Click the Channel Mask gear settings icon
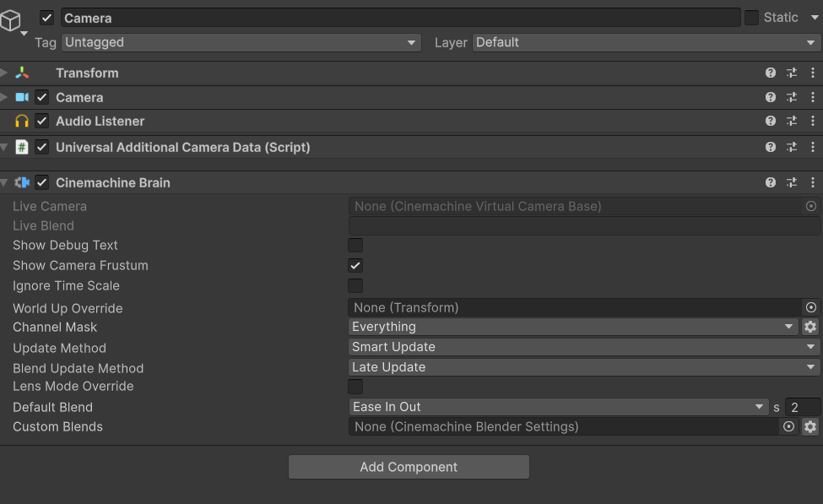823x504 pixels. click(x=810, y=327)
